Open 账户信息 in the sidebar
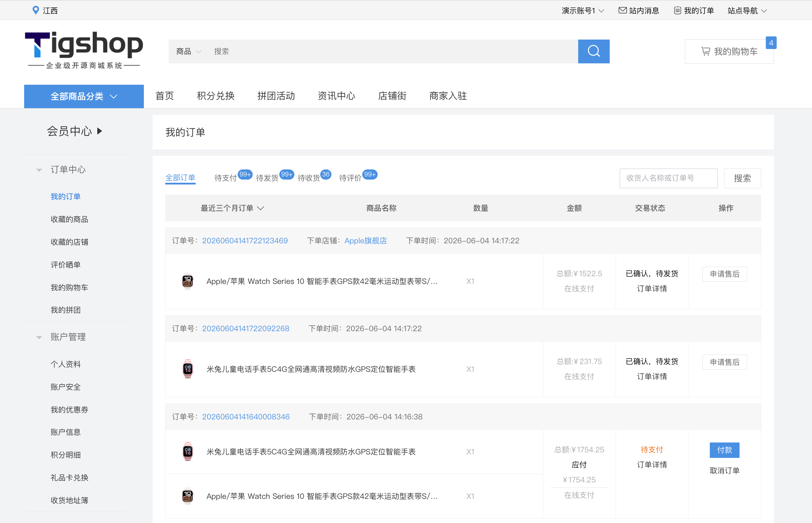 [65, 432]
